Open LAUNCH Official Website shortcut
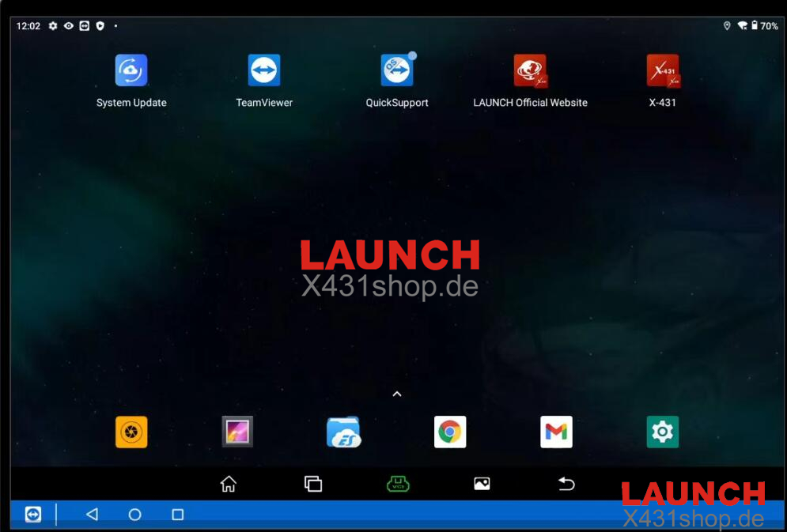The width and height of the screenshot is (787, 532). (530, 71)
